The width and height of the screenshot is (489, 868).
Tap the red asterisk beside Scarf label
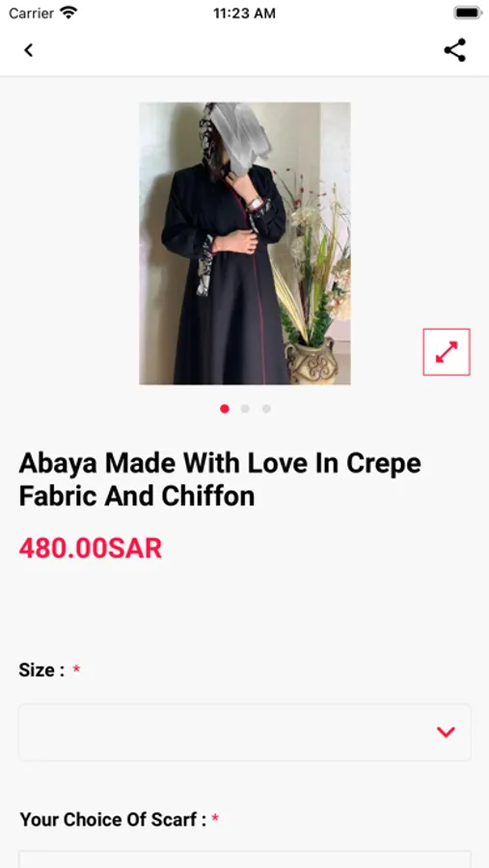(x=215, y=818)
